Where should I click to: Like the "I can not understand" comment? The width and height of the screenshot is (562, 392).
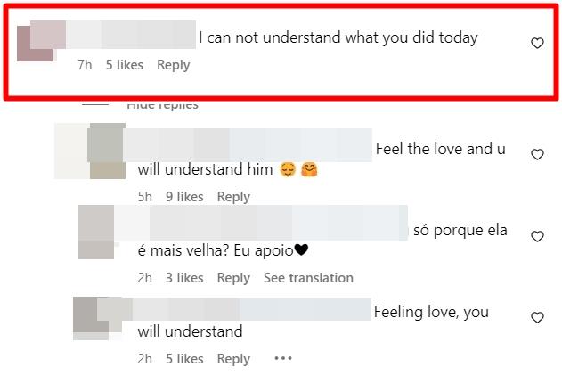pos(537,44)
